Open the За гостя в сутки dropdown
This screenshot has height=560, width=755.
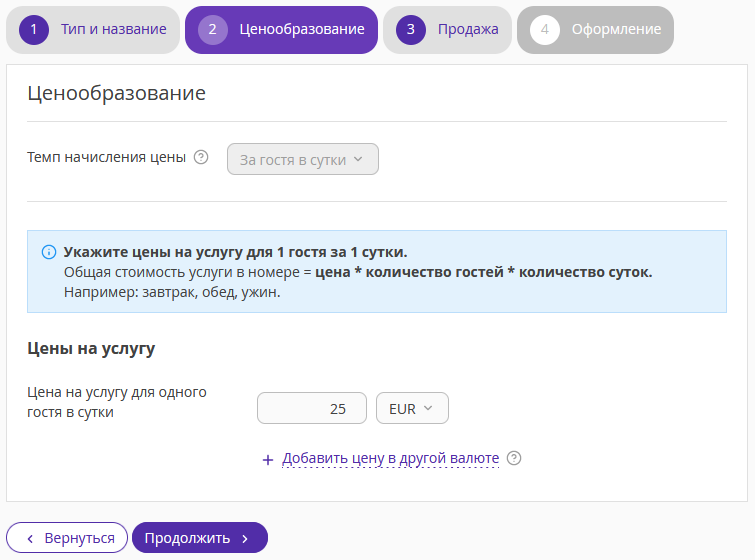click(303, 159)
